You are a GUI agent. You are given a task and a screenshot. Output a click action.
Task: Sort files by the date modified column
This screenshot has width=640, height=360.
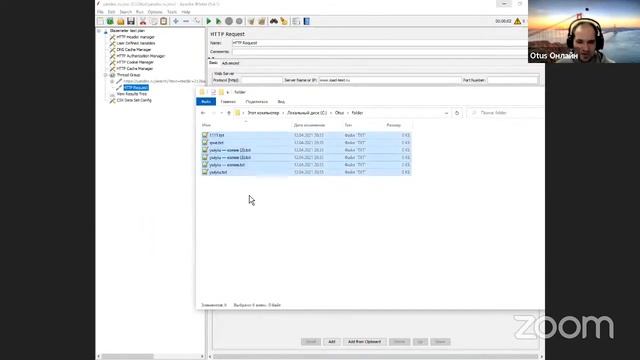[x=309, y=125]
